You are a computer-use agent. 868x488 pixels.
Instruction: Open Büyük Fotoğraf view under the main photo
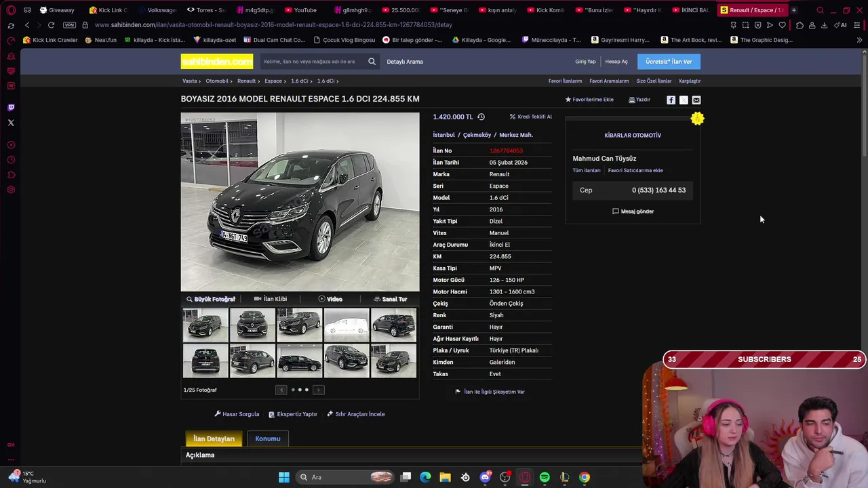pyautogui.click(x=211, y=299)
